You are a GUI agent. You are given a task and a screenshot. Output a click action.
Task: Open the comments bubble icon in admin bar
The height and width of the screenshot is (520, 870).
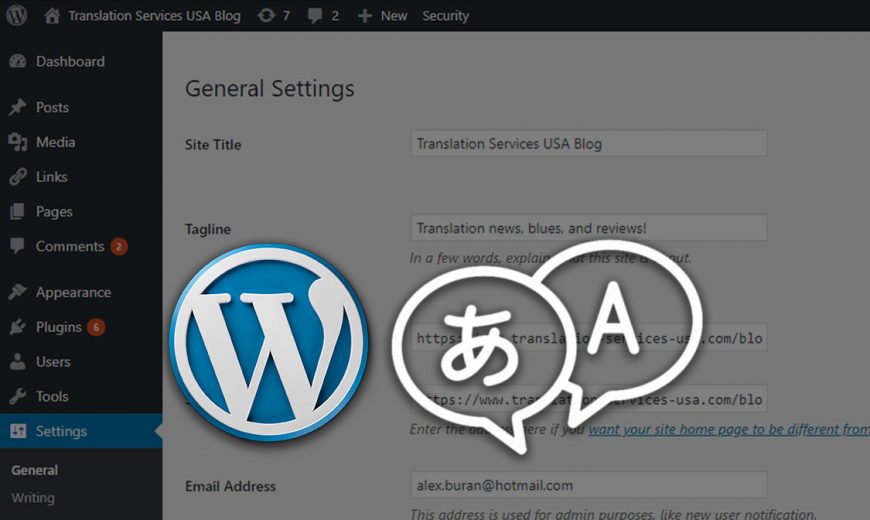pos(317,16)
